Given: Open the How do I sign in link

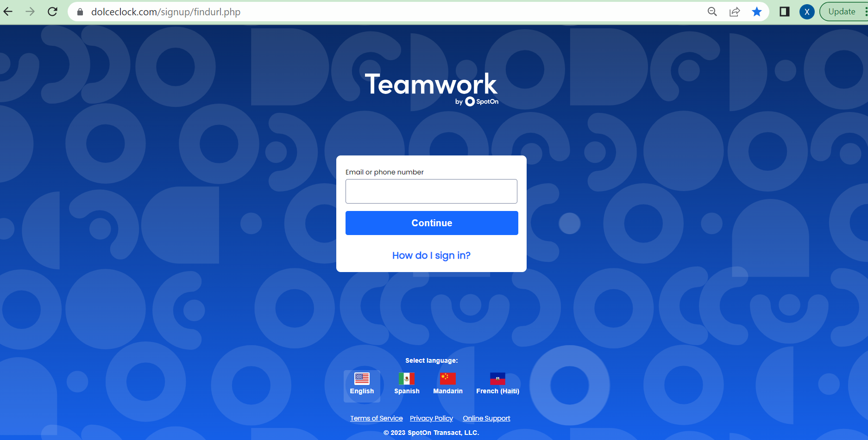Looking at the screenshot, I should (431, 255).
